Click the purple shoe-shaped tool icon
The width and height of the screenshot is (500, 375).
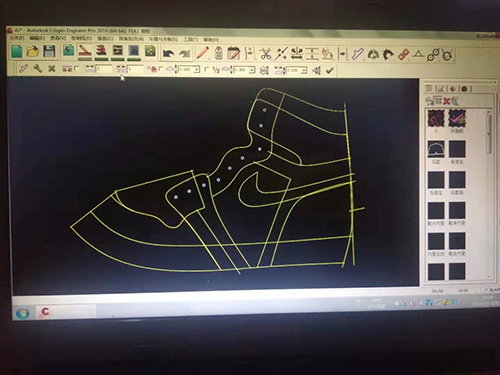[357, 54]
